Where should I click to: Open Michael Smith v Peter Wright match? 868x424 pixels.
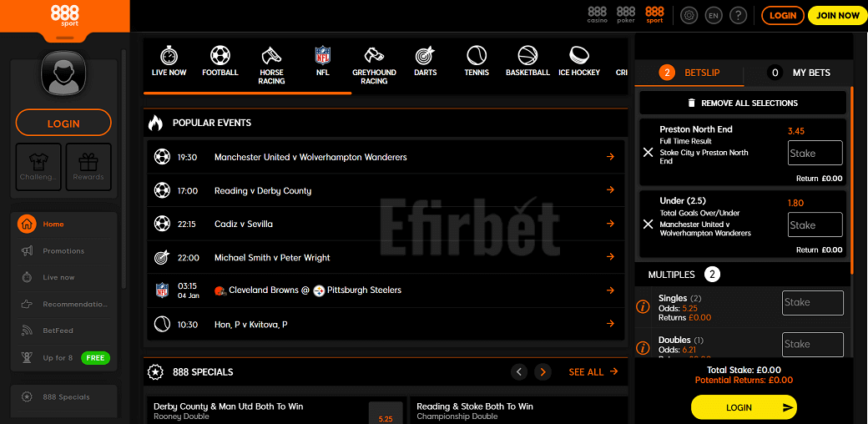[386, 257]
